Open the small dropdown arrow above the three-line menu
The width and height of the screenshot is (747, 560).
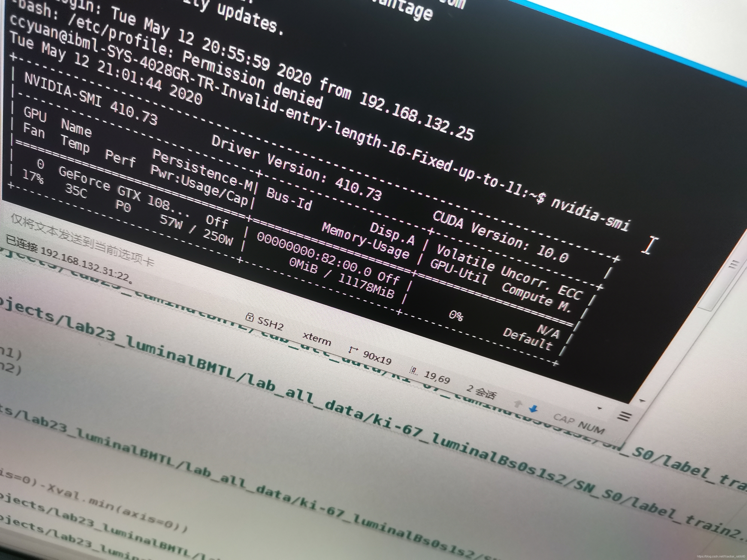599,408
